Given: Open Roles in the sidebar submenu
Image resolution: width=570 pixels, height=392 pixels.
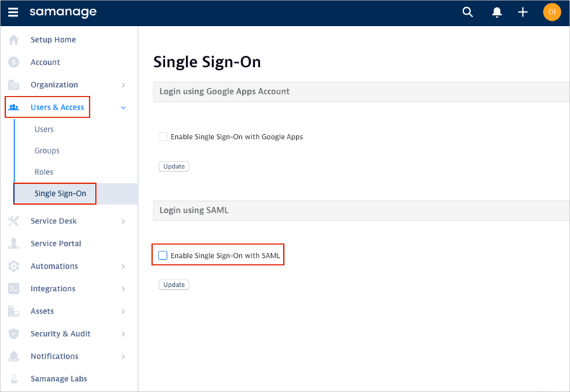Looking at the screenshot, I should [x=44, y=172].
